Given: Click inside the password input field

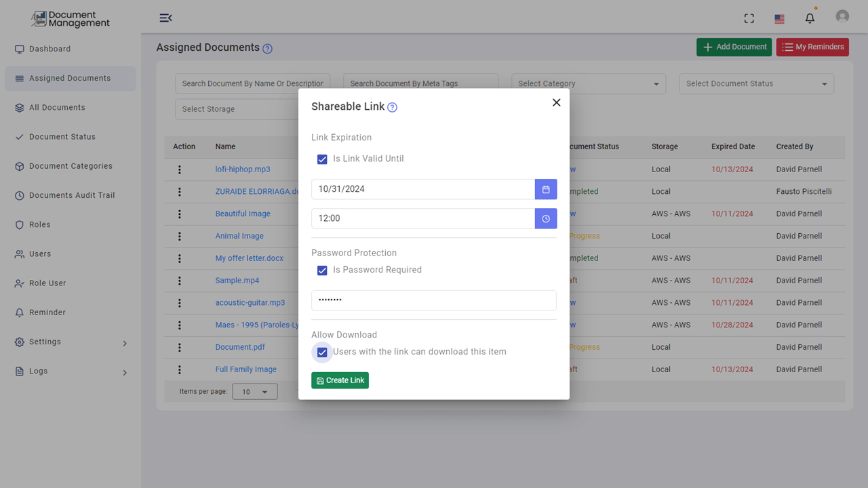Looking at the screenshot, I should [x=433, y=300].
